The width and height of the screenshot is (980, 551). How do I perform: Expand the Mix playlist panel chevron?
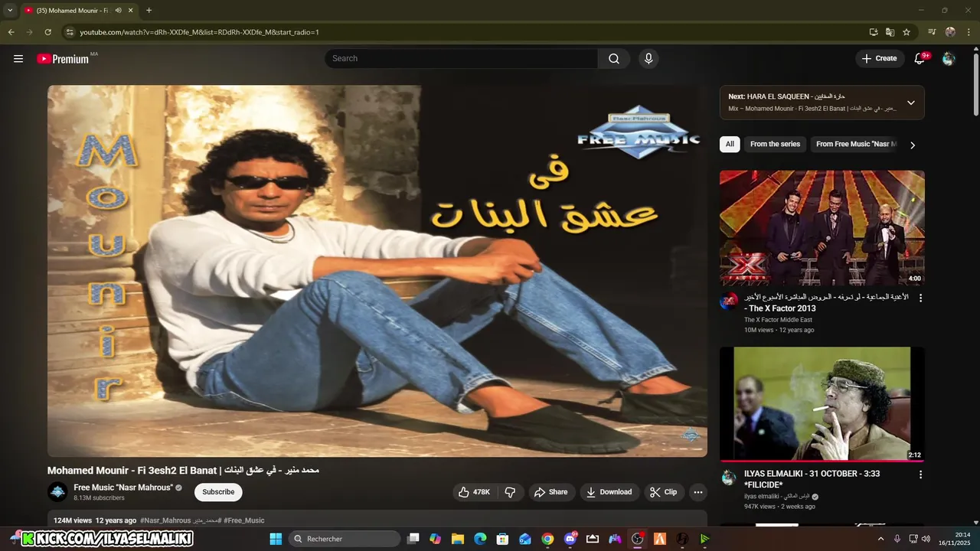coord(911,103)
